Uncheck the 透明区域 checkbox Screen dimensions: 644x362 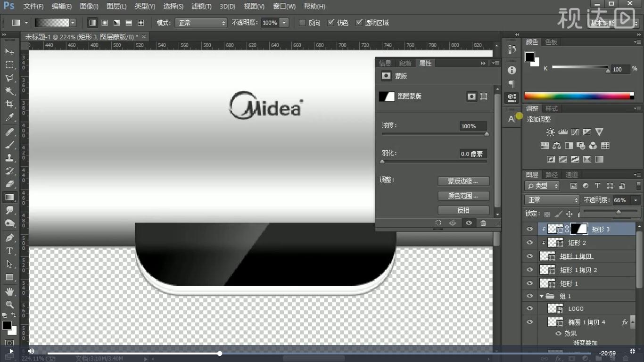coord(359,23)
